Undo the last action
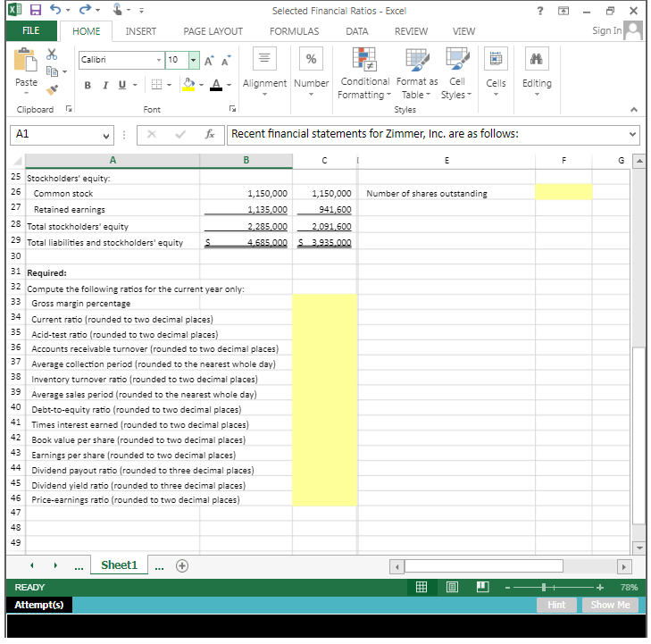 [x=55, y=10]
